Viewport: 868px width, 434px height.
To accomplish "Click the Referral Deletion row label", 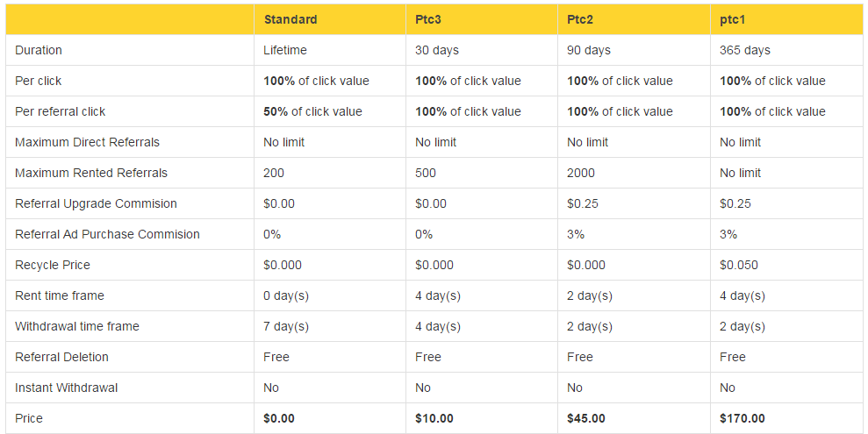I will pos(61,357).
